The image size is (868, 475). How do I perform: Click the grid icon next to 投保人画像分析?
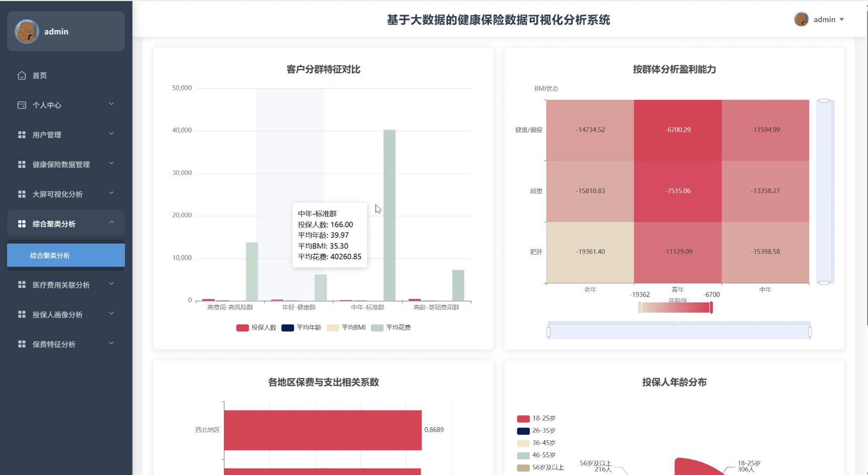[22, 315]
